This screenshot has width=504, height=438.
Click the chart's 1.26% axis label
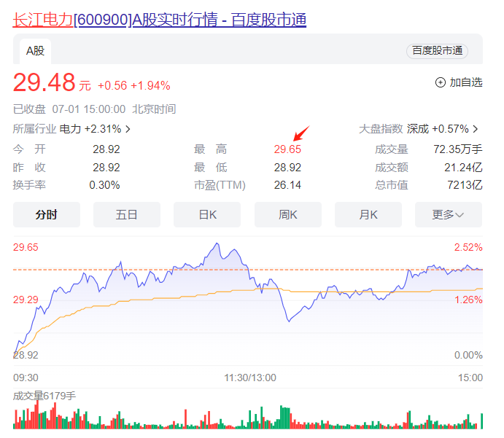click(468, 300)
